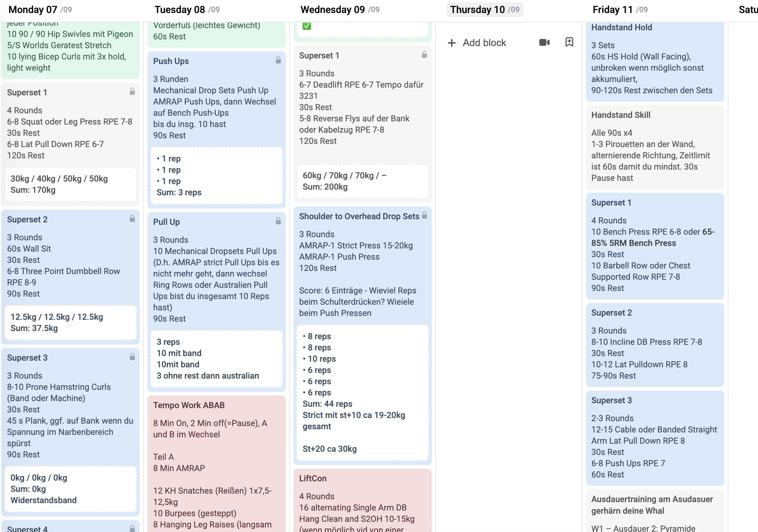Click lock icon on Monday Superset 1
The width and height of the screenshot is (758, 532).
[132, 91]
